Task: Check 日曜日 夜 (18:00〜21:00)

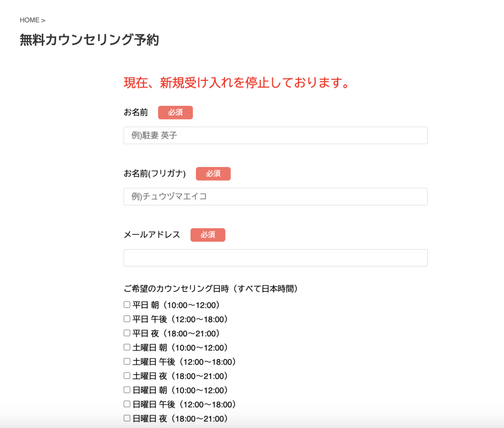Action: pos(126,418)
